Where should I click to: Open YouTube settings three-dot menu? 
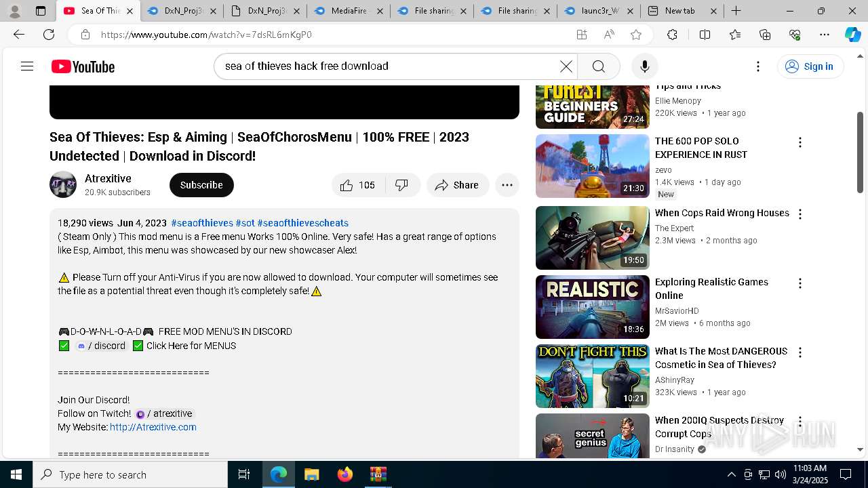click(758, 66)
